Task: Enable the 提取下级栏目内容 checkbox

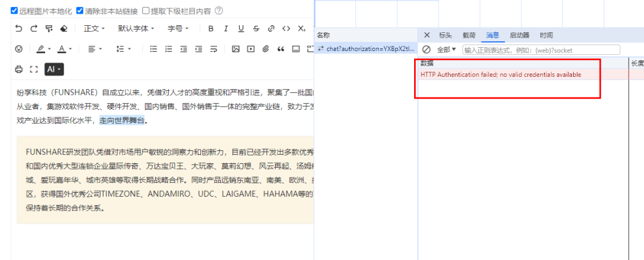Action: click(146, 11)
